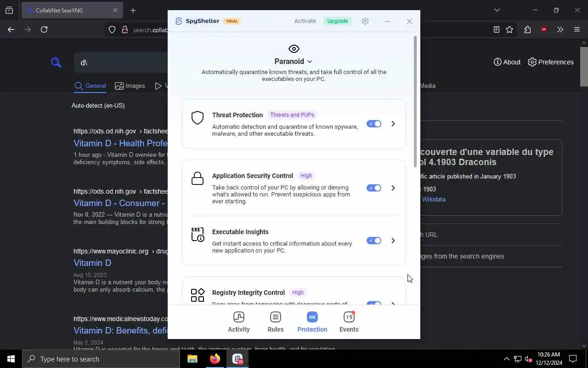Open the Paranoid protection mode dropdown
This screenshot has height=368, width=588.
click(294, 62)
